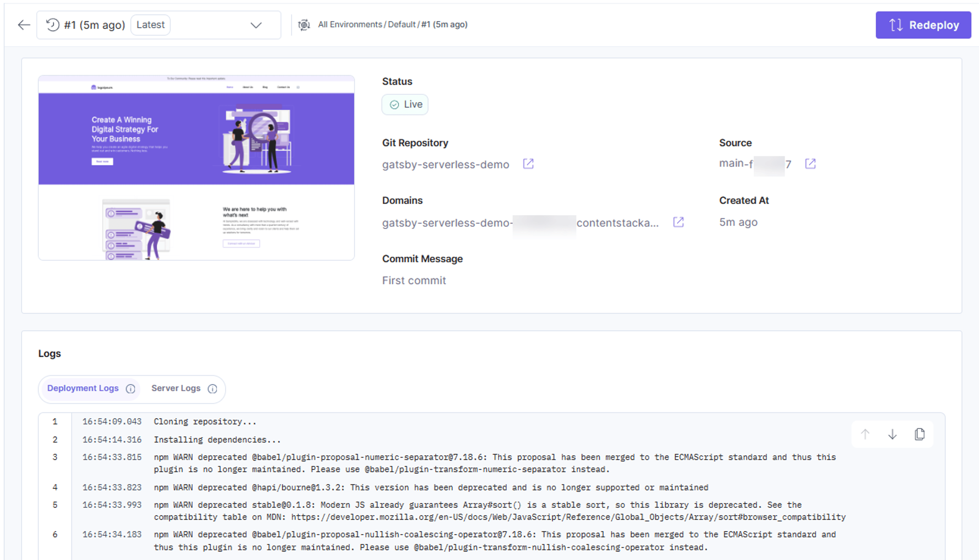Show info about Deployment Logs
This screenshot has height=560, width=979.
point(131,389)
